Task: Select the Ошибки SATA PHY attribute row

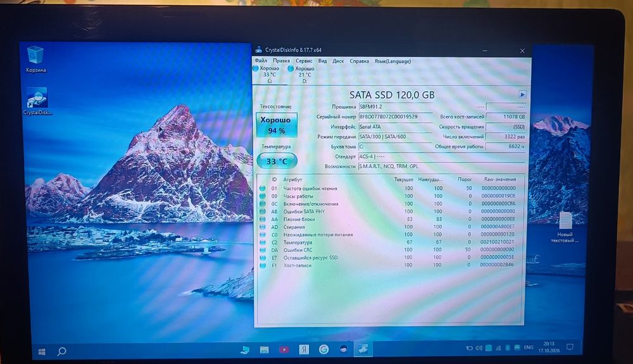Action: pos(390,211)
